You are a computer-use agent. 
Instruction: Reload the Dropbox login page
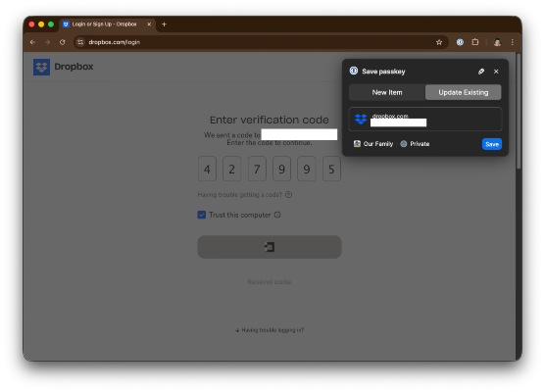coord(62,42)
